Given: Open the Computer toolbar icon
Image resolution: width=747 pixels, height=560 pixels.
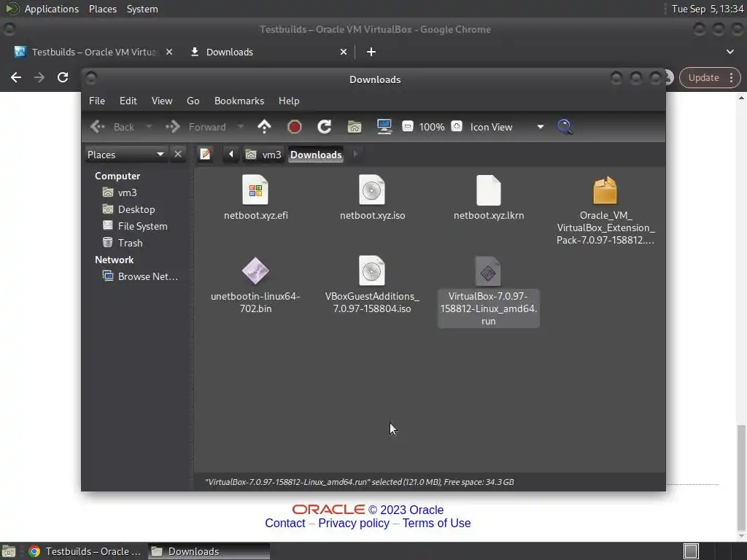Looking at the screenshot, I should click(x=384, y=127).
